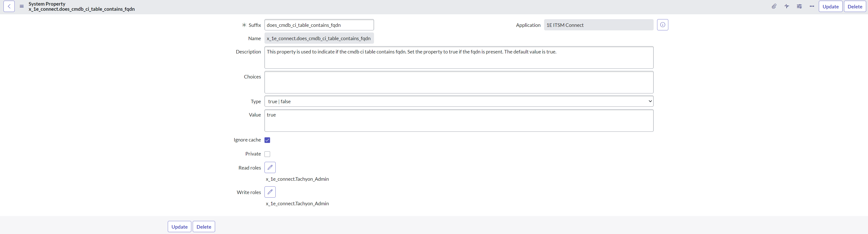Viewport: 868px width, 234px height.
Task: Click the Update button in header
Action: click(830, 6)
